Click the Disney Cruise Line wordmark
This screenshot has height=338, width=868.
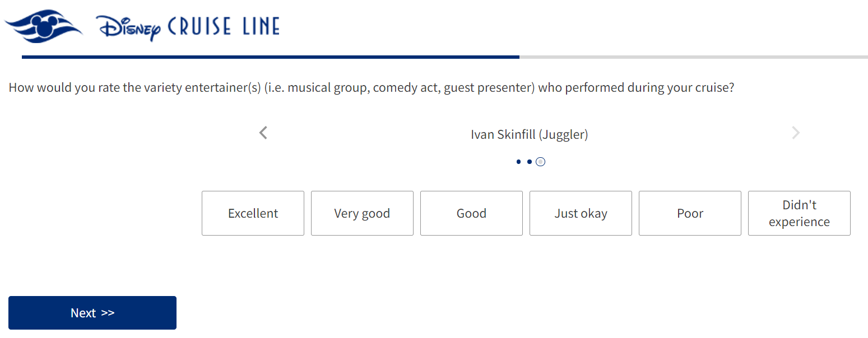click(x=188, y=26)
